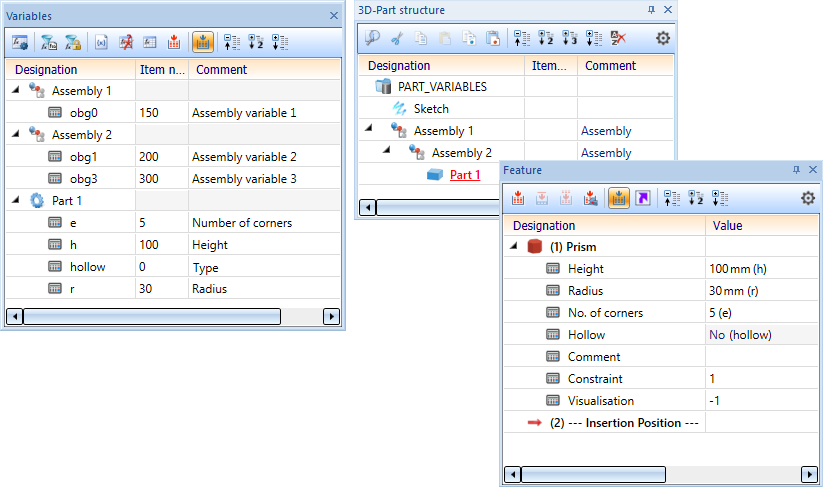Screen dimensions: 823x487
Task: Open Feature panel settings gear
Action: coord(808,198)
